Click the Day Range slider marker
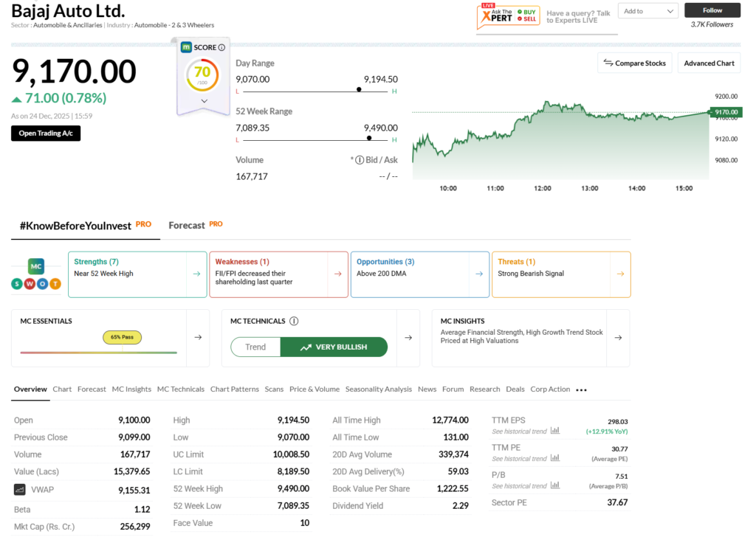The width and height of the screenshot is (756, 537). (x=359, y=89)
